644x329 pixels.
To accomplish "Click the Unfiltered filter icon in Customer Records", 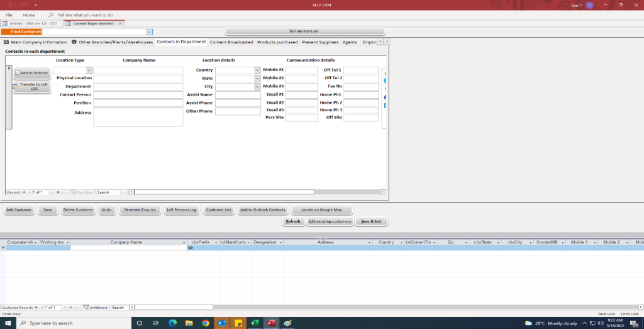I will 86,308.
